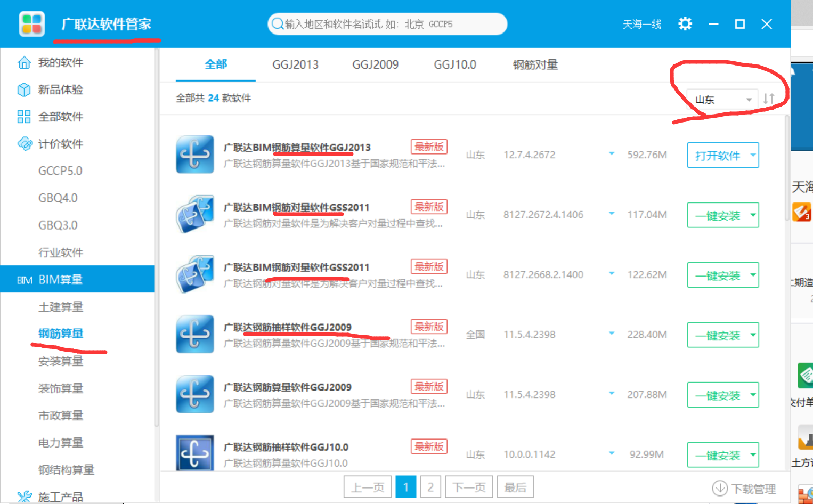
Task: Open the 山东 region dropdown
Action: point(722,99)
